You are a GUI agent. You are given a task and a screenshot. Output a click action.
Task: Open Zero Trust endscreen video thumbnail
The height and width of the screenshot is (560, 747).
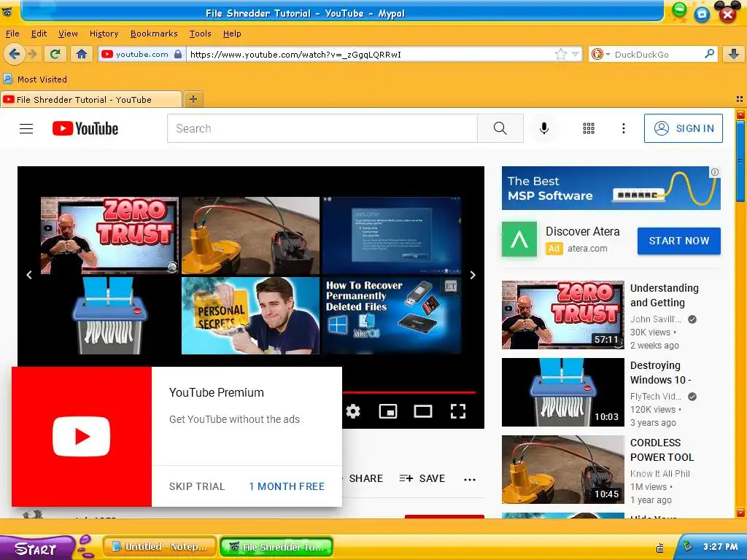(x=109, y=236)
